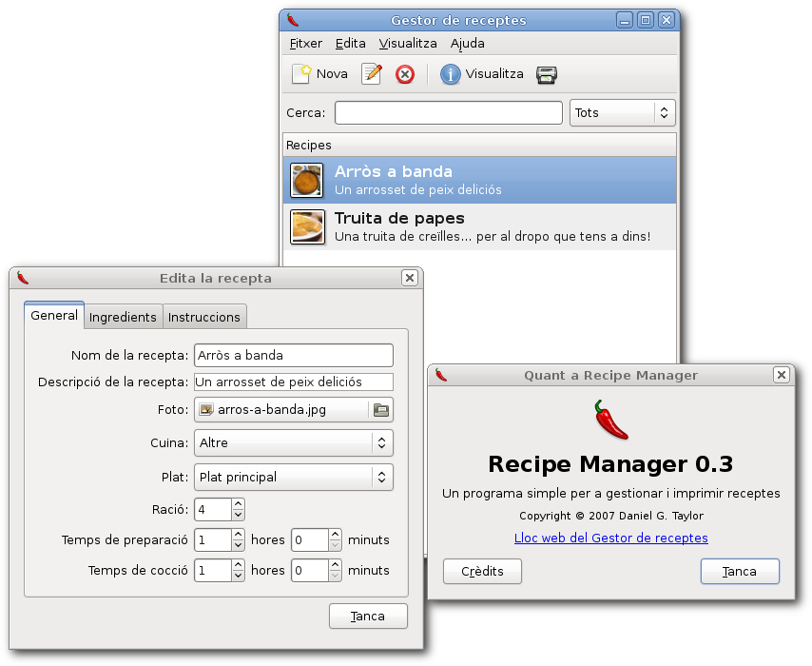Screen dimensions: 812x666
Task: Click chili icon in Edita la recepta titlebar
Action: coord(23,278)
